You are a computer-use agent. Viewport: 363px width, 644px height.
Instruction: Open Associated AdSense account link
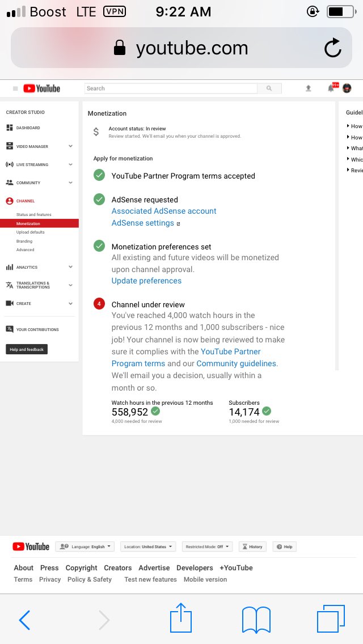[x=164, y=211]
